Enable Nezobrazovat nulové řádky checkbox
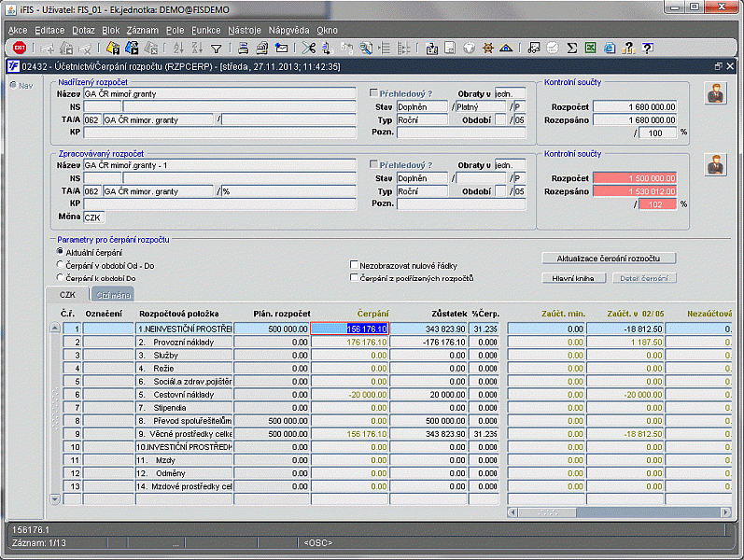 point(354,265)
